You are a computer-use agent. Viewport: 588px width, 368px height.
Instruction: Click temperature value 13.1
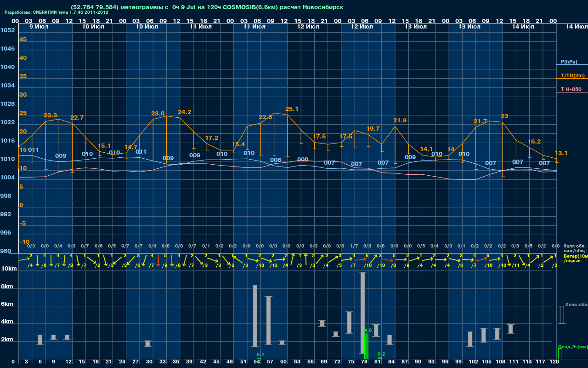(561, 153)
